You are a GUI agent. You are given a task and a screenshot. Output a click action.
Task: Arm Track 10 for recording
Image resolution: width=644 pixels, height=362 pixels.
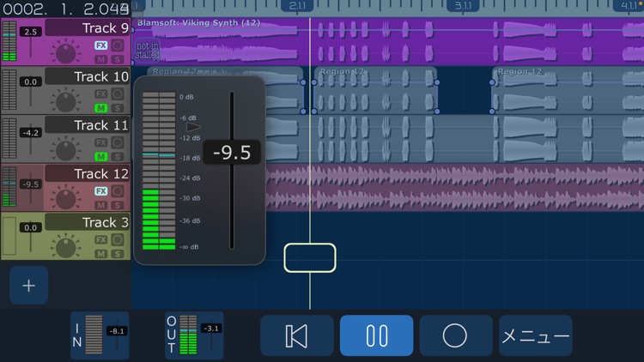click(118, 94)
